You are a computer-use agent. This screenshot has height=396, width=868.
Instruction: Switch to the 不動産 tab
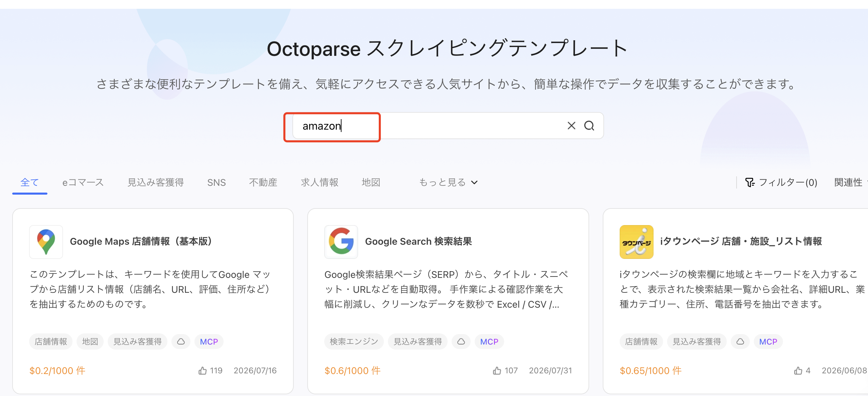coord(263,182)
